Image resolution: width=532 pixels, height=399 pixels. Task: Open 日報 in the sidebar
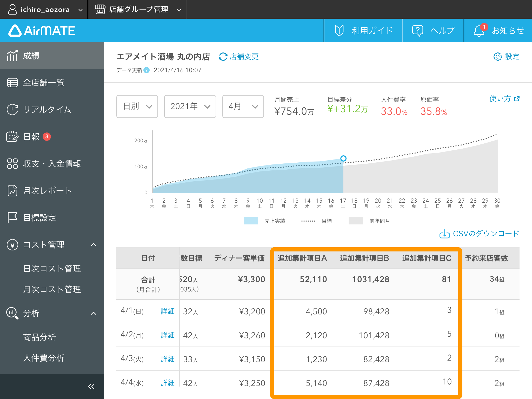(52, 136)
